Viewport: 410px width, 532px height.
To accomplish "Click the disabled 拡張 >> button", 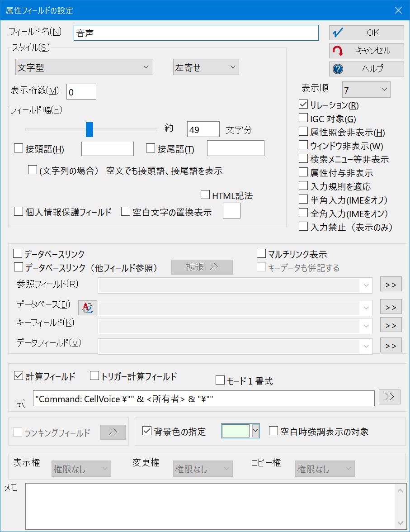I will point(202,267).
